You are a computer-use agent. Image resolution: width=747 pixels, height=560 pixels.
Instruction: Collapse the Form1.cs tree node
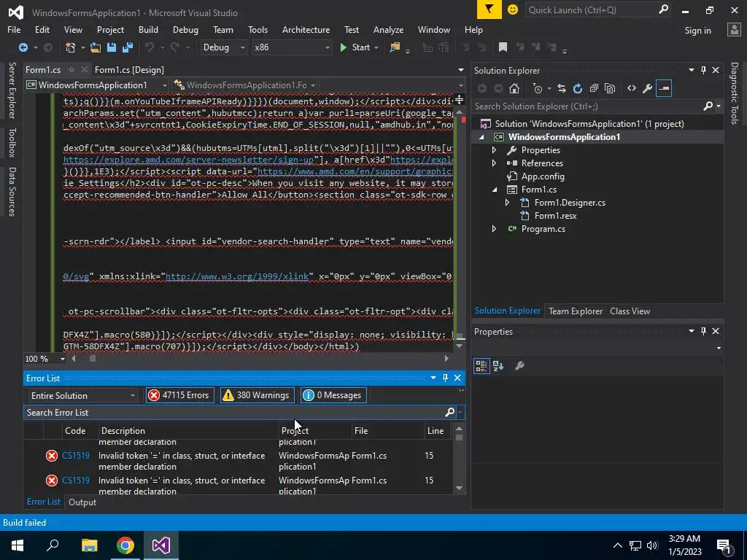coord(494,190)
